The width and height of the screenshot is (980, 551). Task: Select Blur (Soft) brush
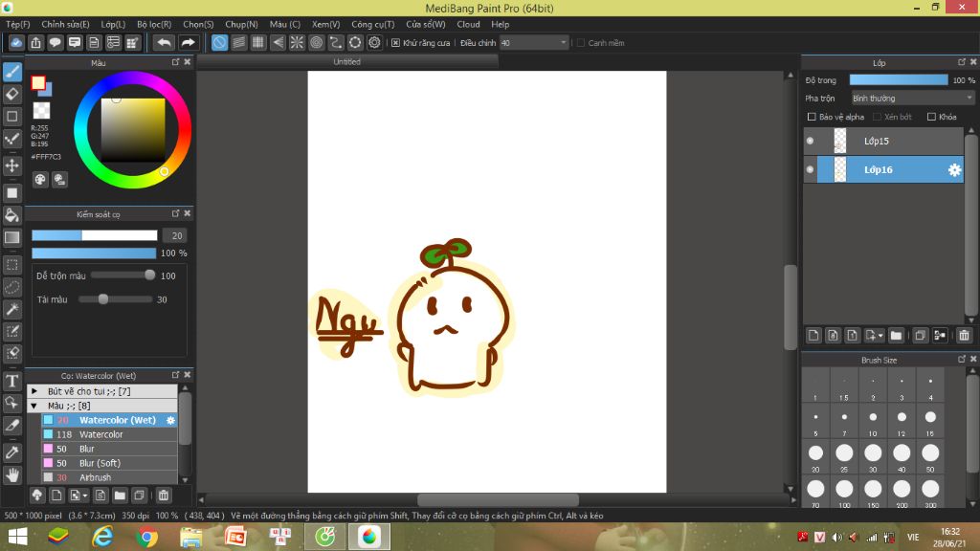[x=109, y=463]
